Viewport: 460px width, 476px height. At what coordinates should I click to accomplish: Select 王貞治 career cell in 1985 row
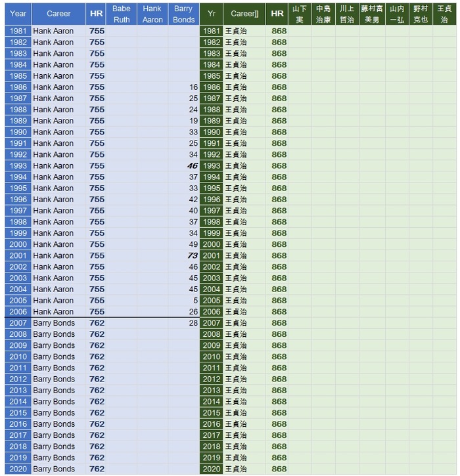244,76
